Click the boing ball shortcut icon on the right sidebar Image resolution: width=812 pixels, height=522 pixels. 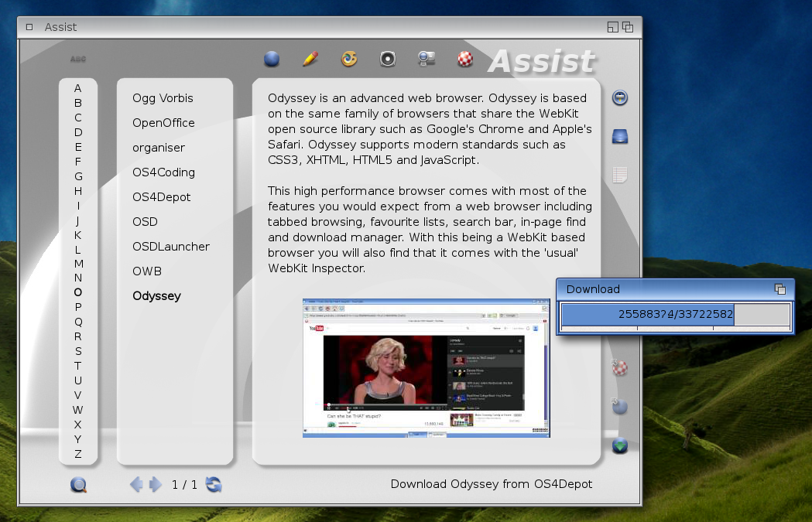[619, 368]
